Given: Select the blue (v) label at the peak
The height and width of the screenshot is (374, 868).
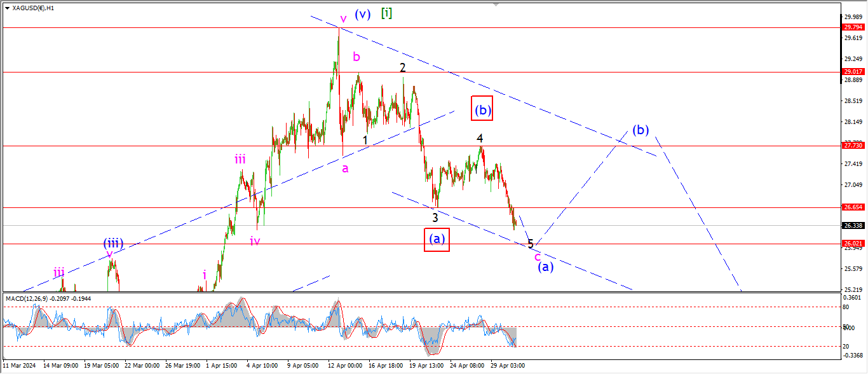Looking at the screenshot, I should click(362, 14).
